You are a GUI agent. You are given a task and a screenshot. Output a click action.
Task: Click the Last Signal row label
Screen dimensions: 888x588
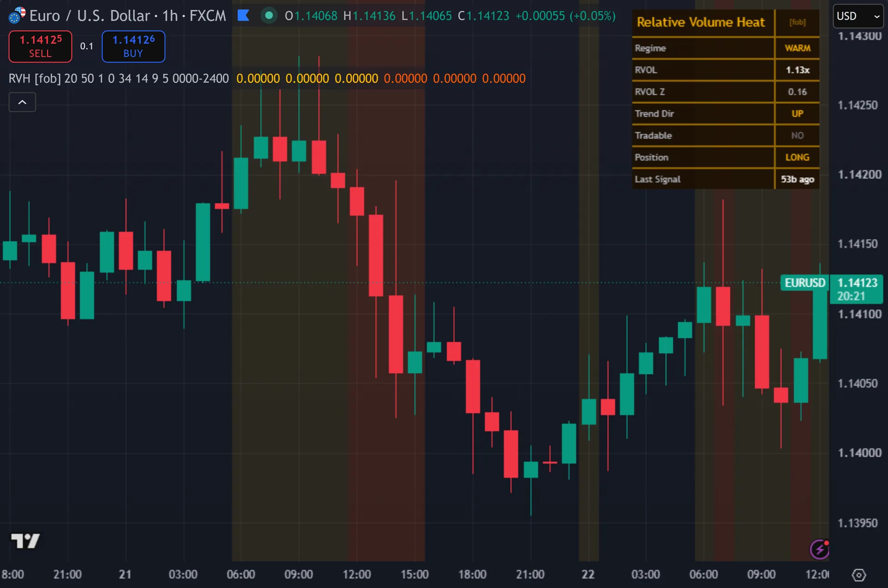coord(658,179)
